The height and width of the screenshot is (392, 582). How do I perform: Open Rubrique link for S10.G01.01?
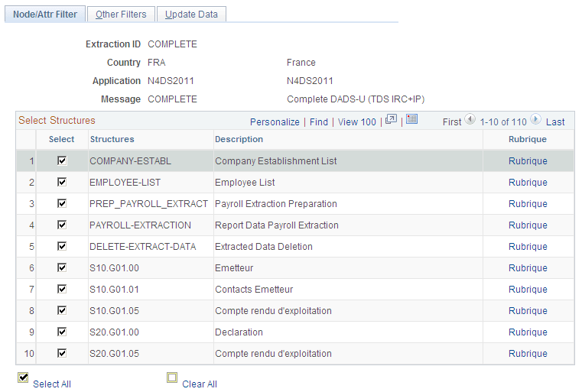coord(528,290)
